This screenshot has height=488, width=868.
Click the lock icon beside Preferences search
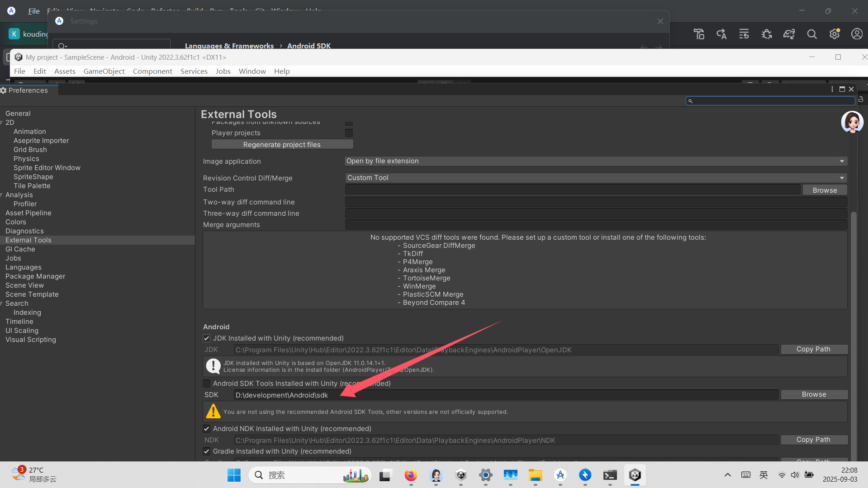(861, 99)
